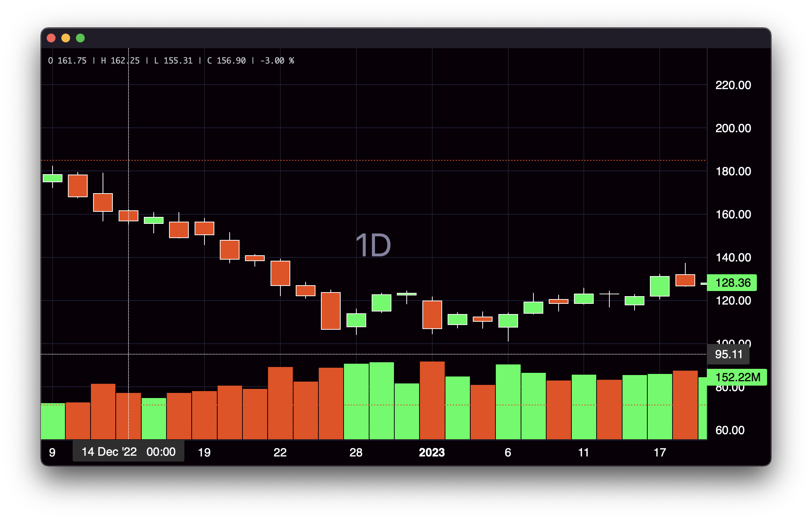The image size is (812, 520).
Task: Click the 152.22M volume label
Action: pos(737,377)
